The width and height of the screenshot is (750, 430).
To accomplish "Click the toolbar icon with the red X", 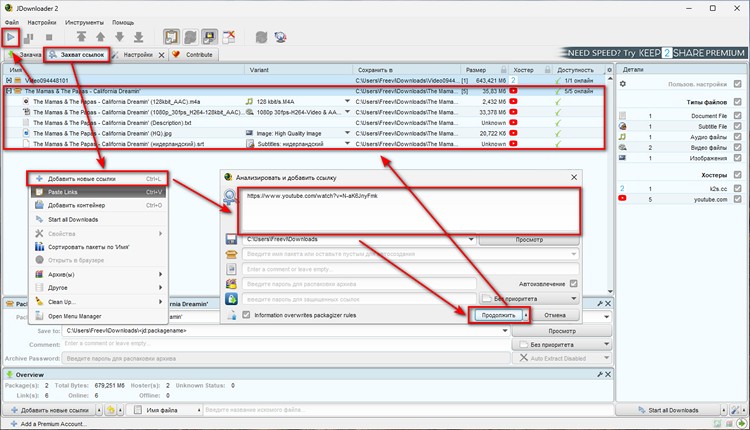I will pyautogui.click(x=229, y=37).
